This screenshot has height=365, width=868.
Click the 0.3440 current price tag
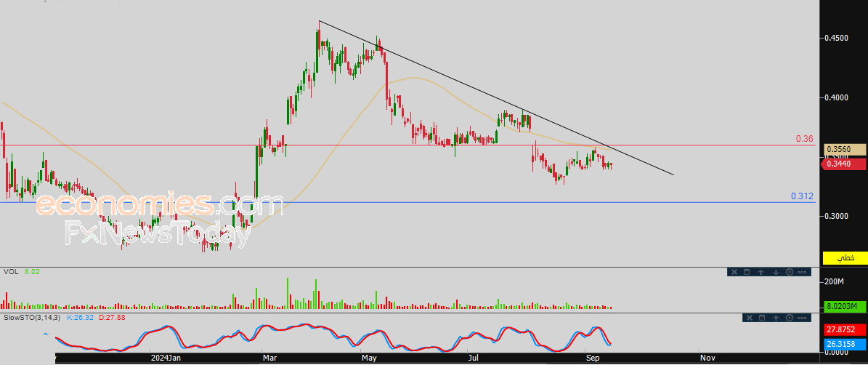point(845,164)
